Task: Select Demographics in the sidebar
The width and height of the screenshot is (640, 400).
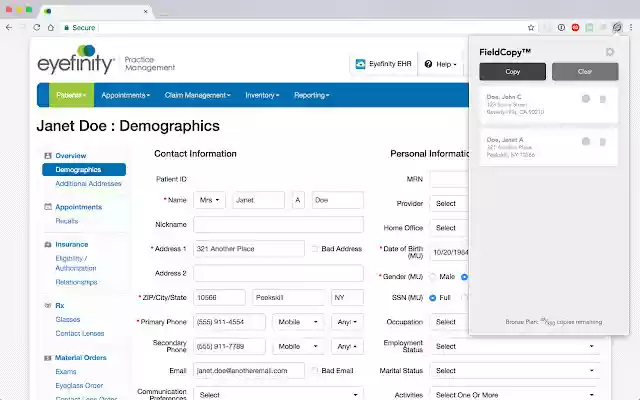Action: [x=84, y=169]
